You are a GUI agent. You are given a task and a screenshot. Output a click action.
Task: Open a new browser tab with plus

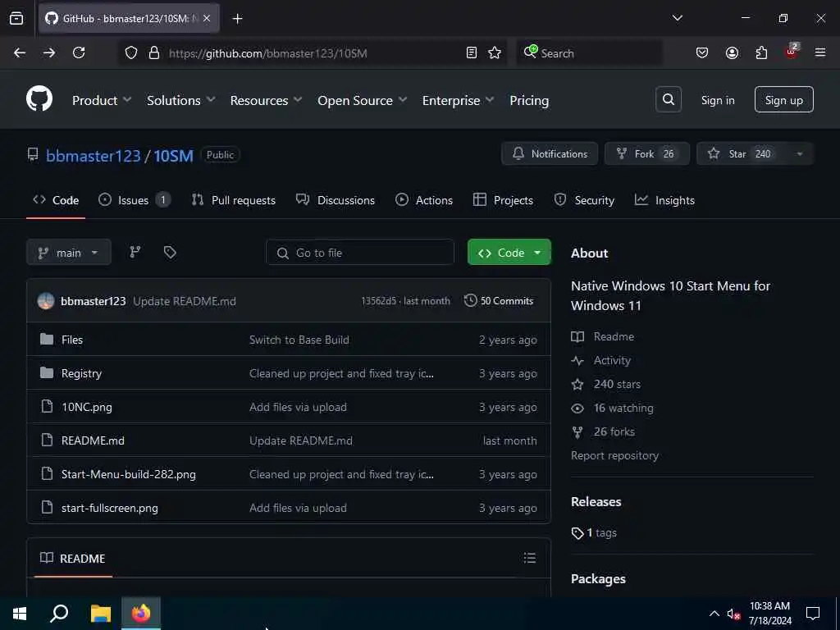pos(237,19)
